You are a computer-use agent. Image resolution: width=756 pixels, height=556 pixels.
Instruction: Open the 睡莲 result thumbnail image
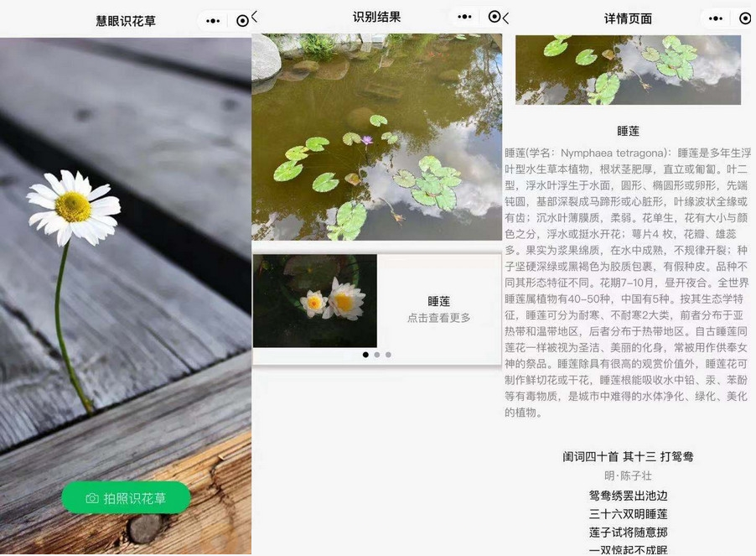click(315, 301)
